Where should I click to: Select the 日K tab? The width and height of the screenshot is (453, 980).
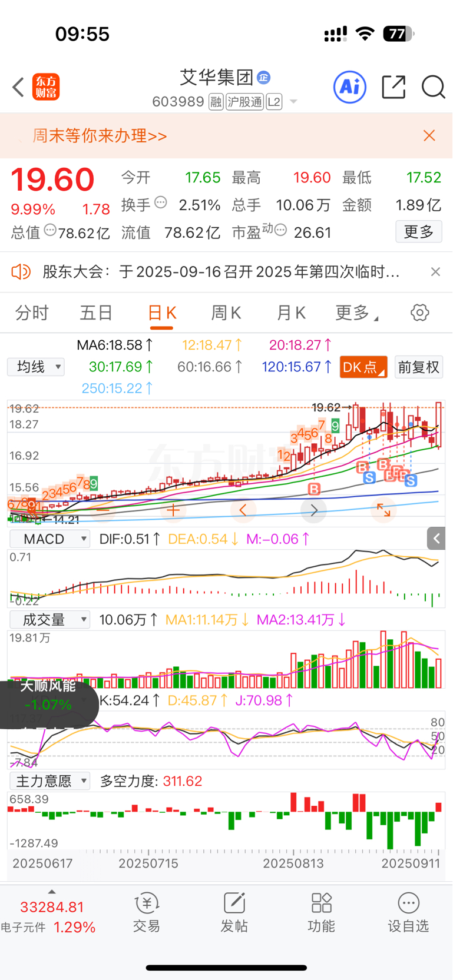pyautogui.click(x=162, y=313)
